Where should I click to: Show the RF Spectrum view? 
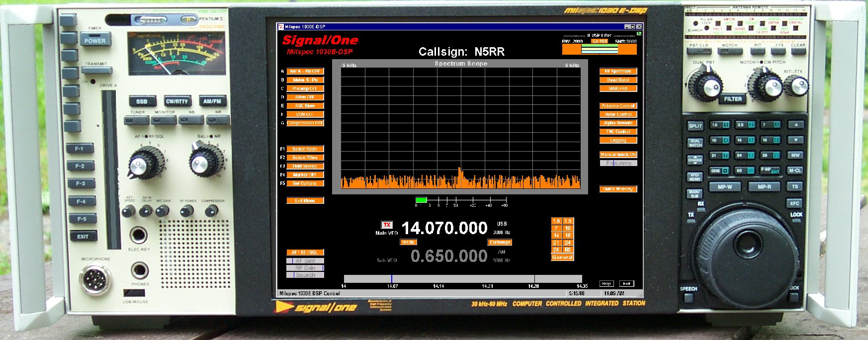coord(618,71)
